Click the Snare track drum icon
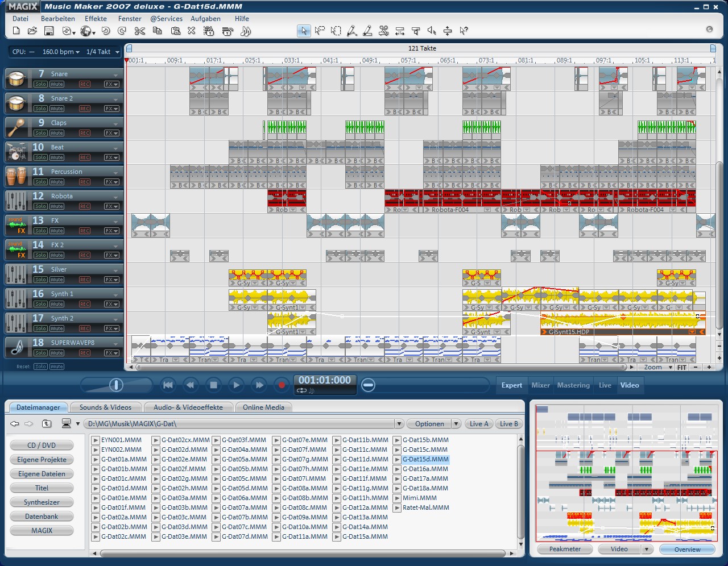728x566 pixels. click(16, 79)
